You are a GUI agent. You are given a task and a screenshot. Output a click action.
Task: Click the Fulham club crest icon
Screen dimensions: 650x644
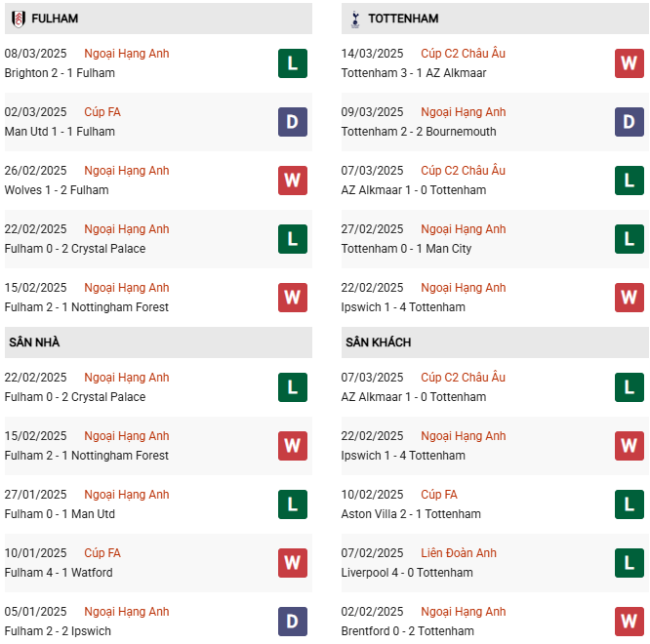point(19,19)
